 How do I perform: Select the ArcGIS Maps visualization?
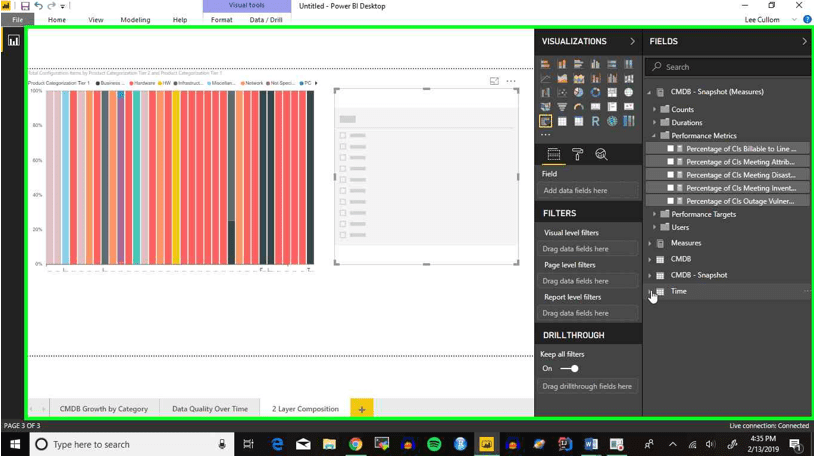[612, 121]
